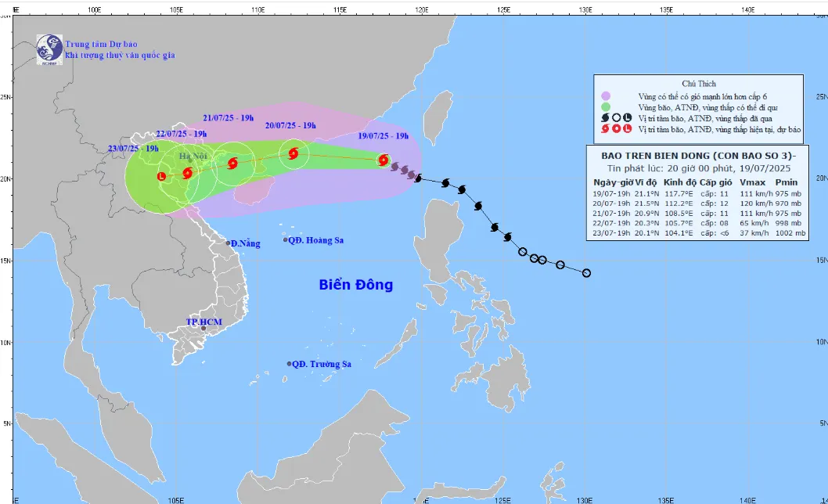Click the 'Hà Nội' map label
This screenshot has height=504, width=828.
(x=193, y=157)
